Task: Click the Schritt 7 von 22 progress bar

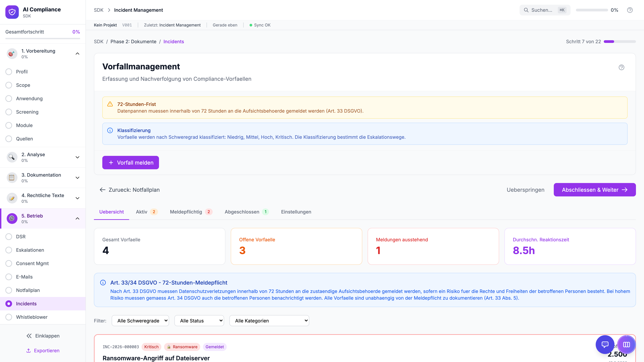Action: [620, 41]
